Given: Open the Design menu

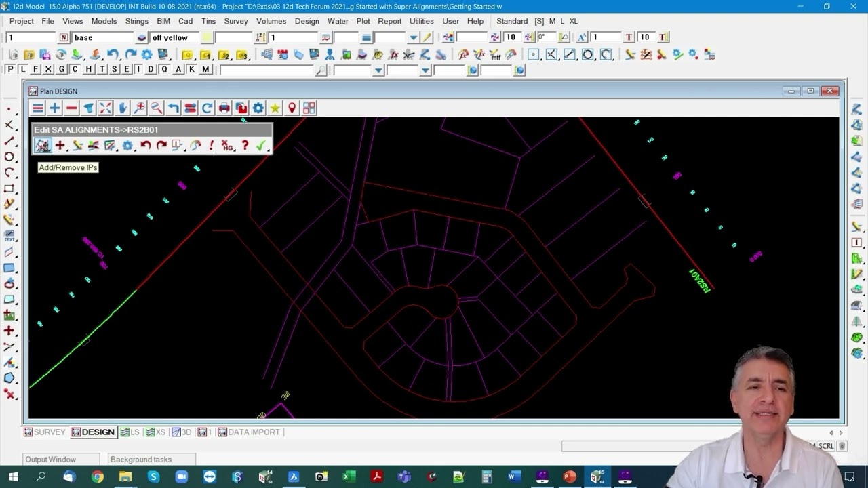Looking at the screenshot, I should [x=307, y=21].
